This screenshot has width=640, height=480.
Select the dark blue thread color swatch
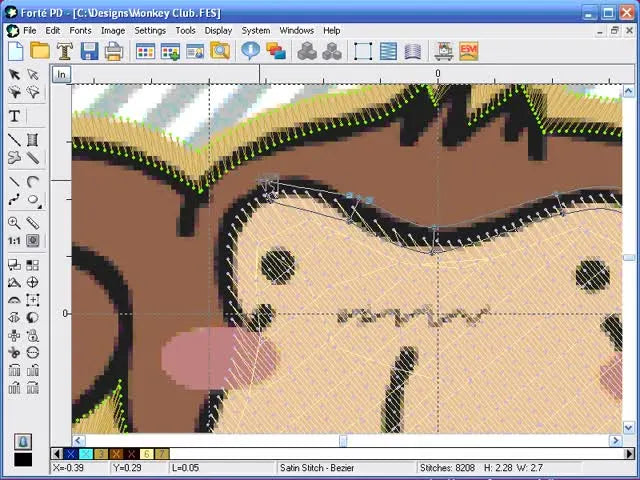(71, 453)
